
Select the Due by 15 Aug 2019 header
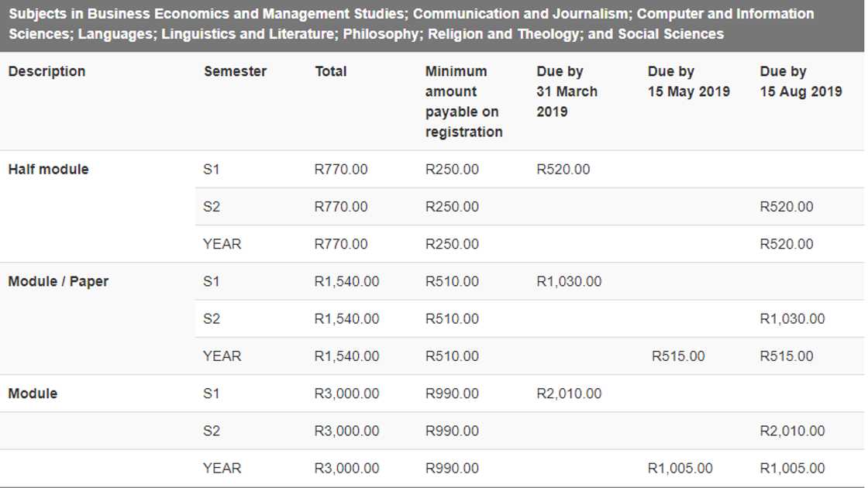[801, 81]
